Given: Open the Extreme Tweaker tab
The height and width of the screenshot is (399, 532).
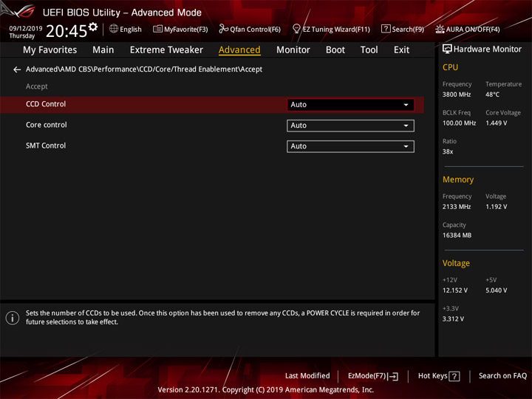Looking at the screenshot, I should (x=166, y=50).
